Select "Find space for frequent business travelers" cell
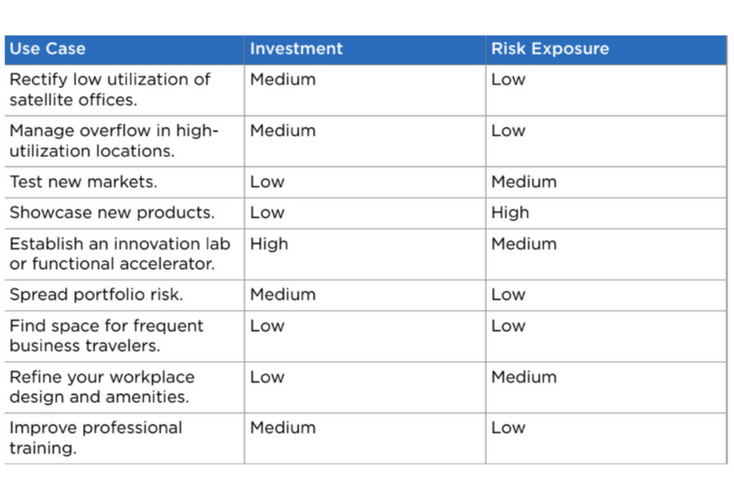 point(106,335)
